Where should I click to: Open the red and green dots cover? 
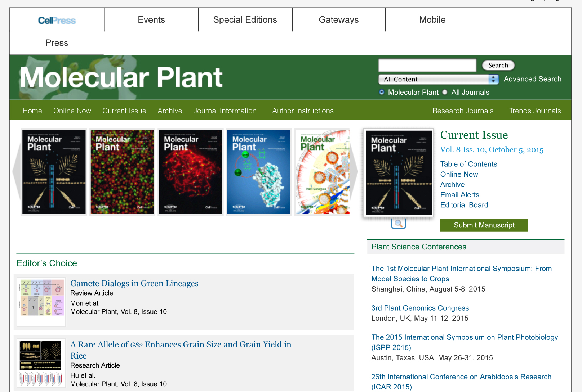point(122,172)
